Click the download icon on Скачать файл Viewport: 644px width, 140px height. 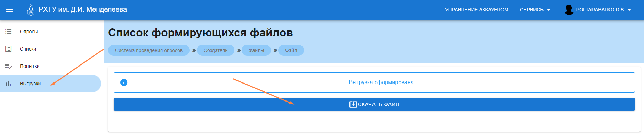(353, 104)
